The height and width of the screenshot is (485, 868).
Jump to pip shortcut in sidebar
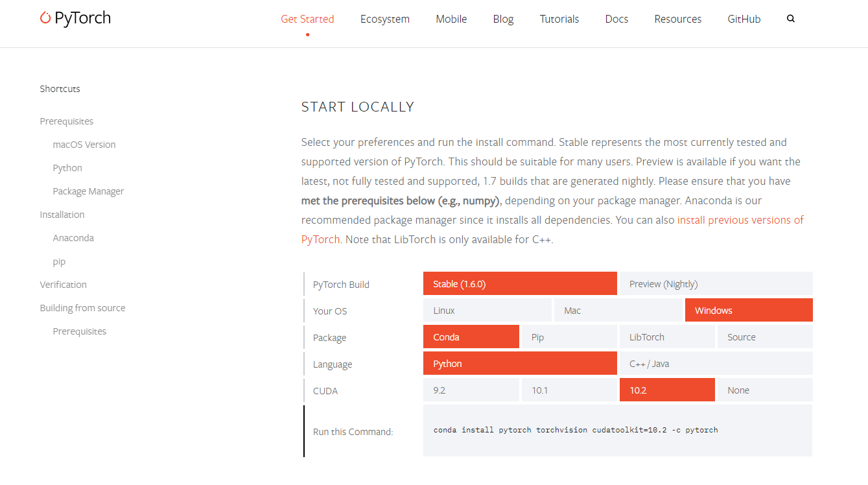[59, 261]
